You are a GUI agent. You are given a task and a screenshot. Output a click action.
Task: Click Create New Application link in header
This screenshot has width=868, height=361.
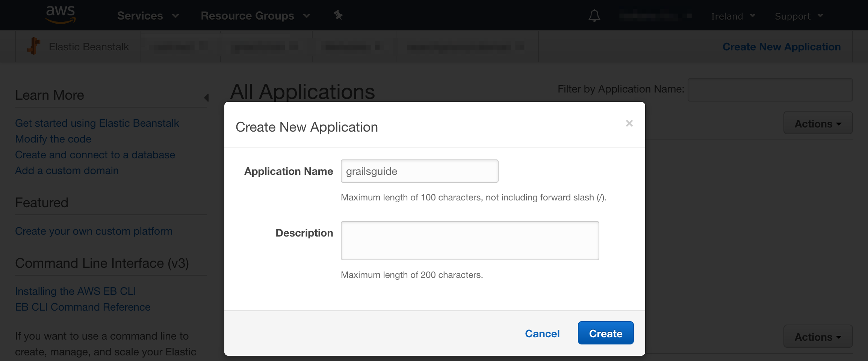click(782, 47)
